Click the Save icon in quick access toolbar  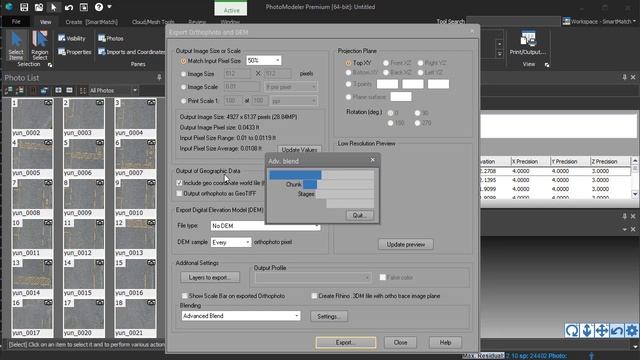click(x=24, y=7)
